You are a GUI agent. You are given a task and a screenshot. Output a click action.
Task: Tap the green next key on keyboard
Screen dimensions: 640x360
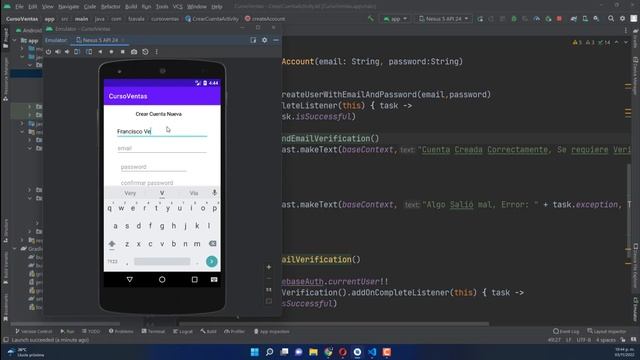coord(211,262)
